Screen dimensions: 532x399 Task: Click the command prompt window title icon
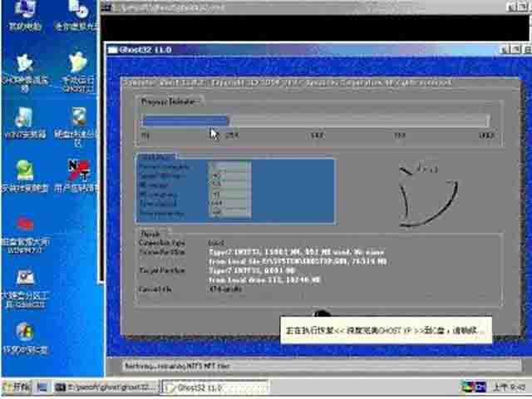pyautogui.click(x=106, y=7)
